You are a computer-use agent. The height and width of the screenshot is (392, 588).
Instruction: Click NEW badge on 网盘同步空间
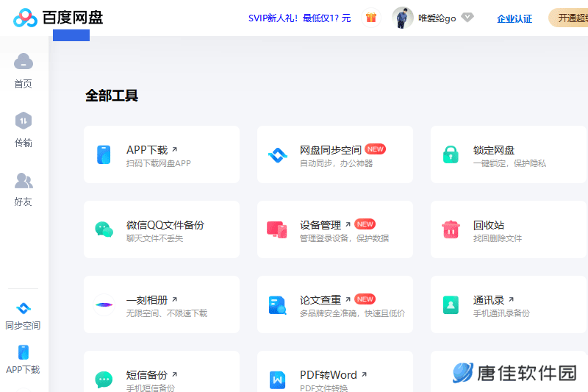point(375,149)
